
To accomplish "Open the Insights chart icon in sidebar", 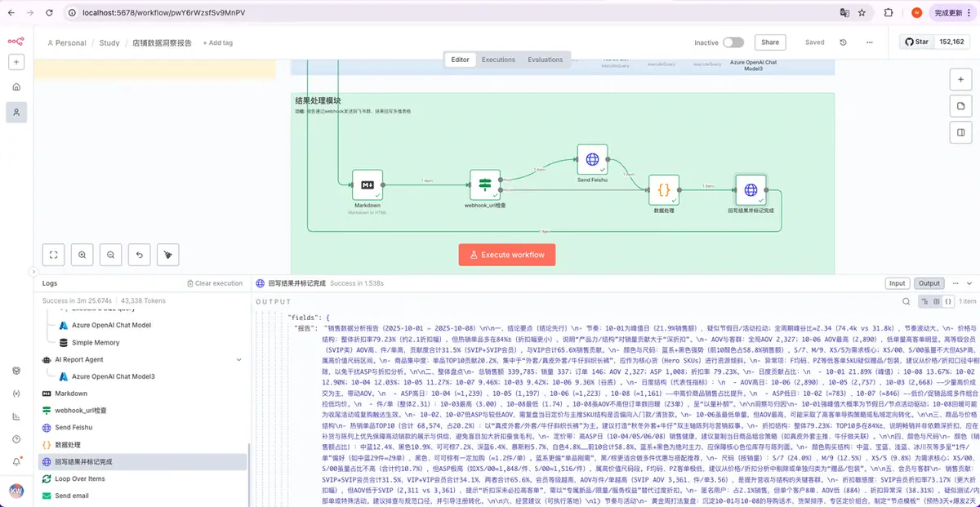I will point(16,416).
